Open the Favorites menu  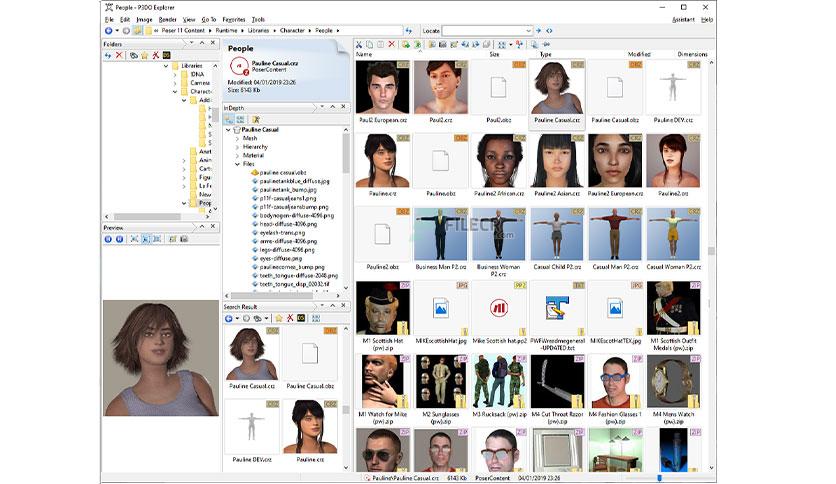point(234,20)
